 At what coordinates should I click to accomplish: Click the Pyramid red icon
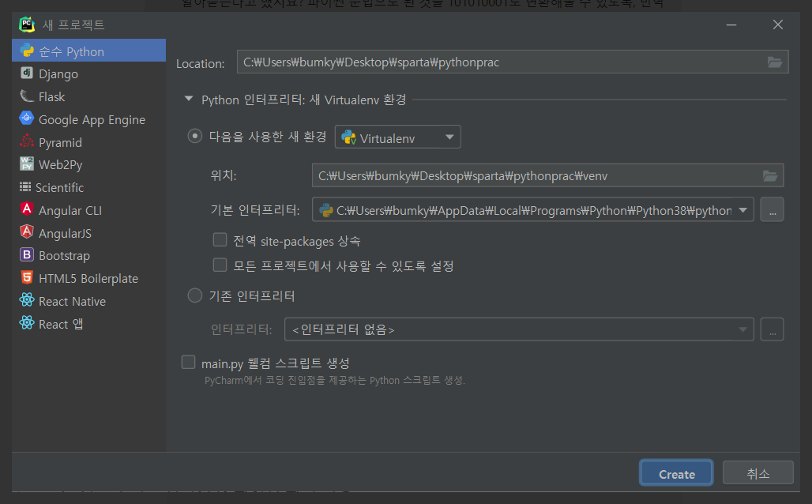(26, 141)
